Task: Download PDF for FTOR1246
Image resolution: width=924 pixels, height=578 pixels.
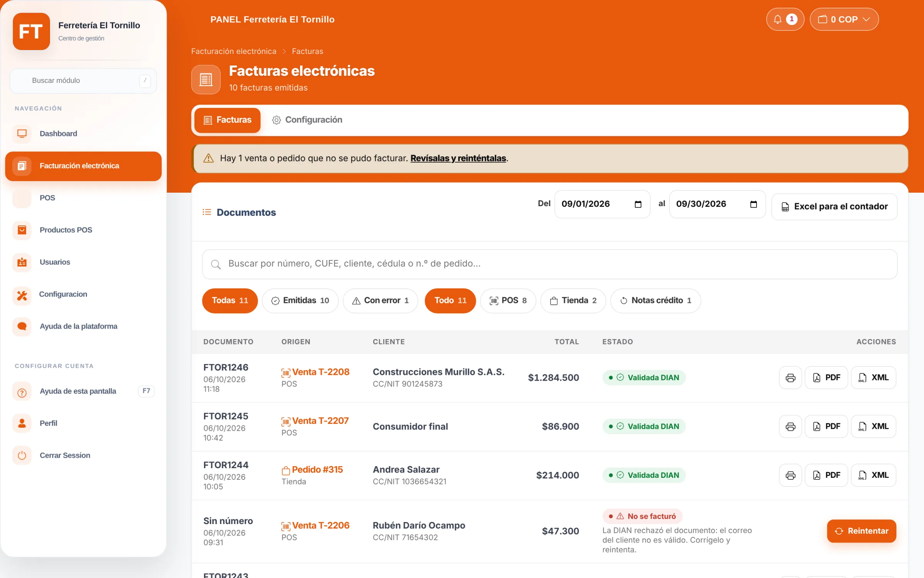Action: pyautogui.click(x=826, y=378)
